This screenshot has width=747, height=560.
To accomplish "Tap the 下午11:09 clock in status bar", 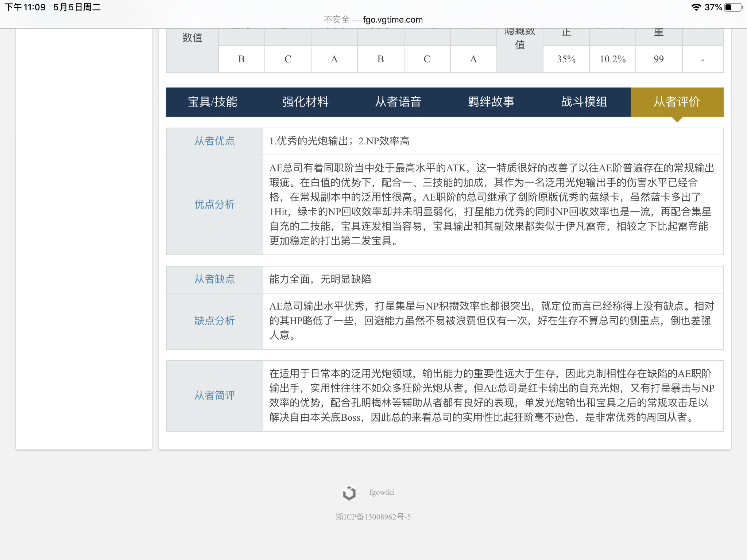I will click(25, 7).
